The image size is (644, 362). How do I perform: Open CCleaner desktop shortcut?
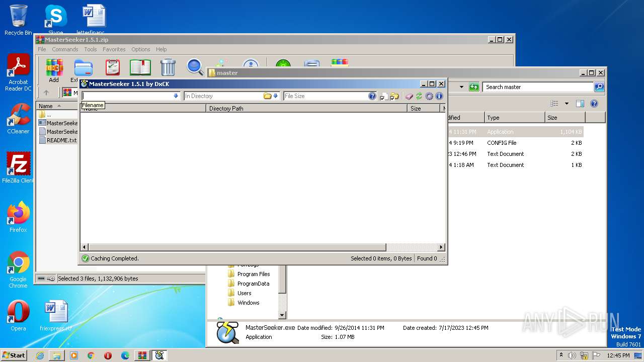(18, 119)
